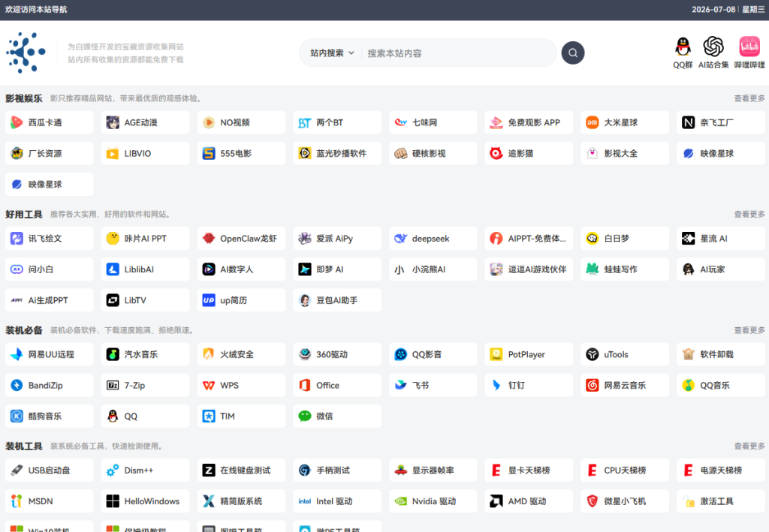The height and width of the screenshot is (532, 769).
Task: Open the 大米星球 icon
Action: pyautogui.click(x=593, y=122)
